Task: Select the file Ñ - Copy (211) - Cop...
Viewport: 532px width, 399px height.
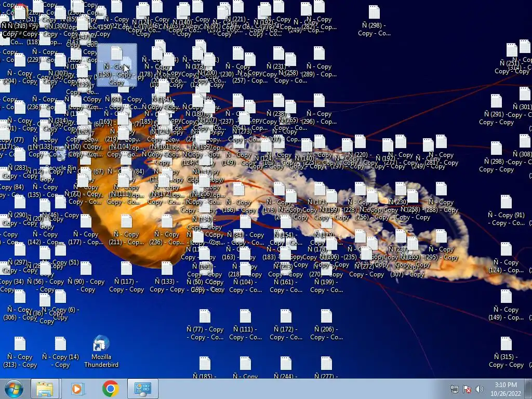Action: point(126,230)
